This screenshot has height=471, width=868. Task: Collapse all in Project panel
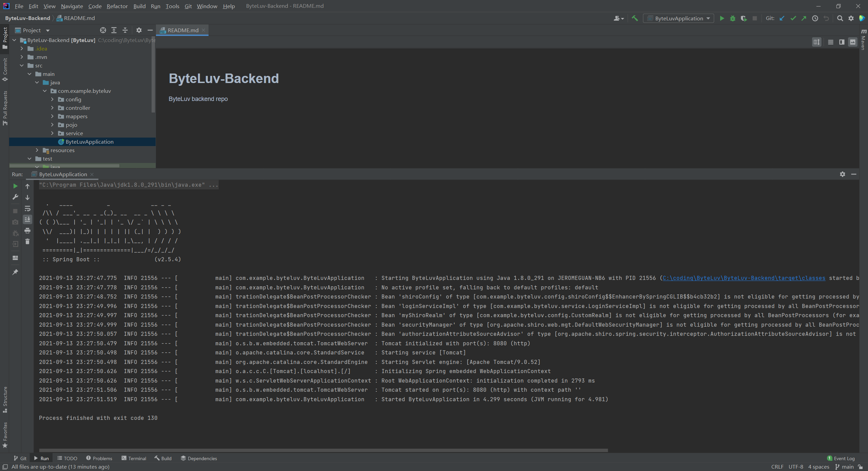pos(125,30)
